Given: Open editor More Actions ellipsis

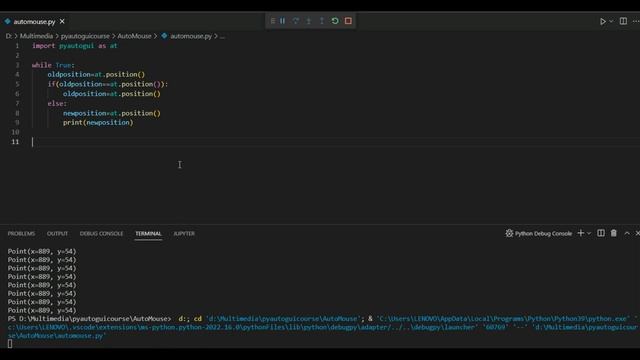Looking at the screenshot, I should (x=636, y=21).
